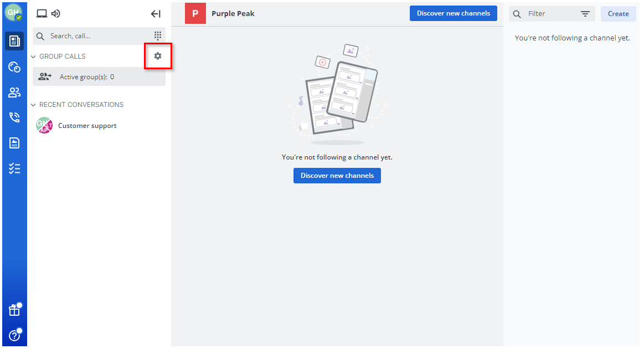
Task: Click the computer device icon
Action: (42, 14)
